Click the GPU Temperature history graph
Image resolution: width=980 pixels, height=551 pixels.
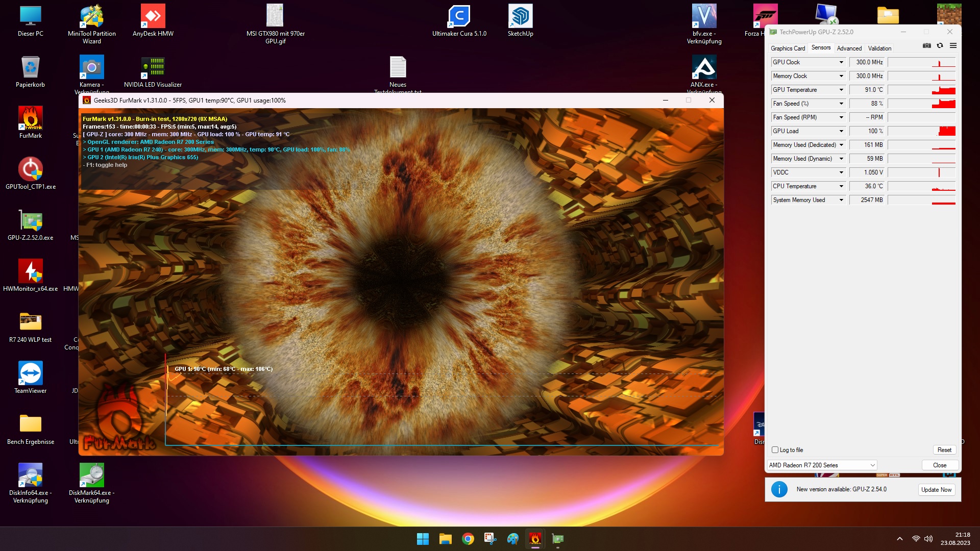tap(921, 90)
